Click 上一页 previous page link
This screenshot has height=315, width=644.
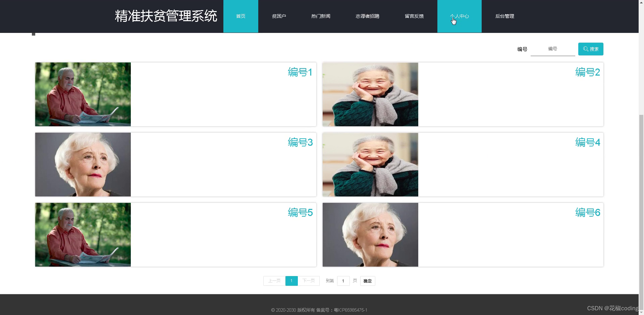pos(274,281)
